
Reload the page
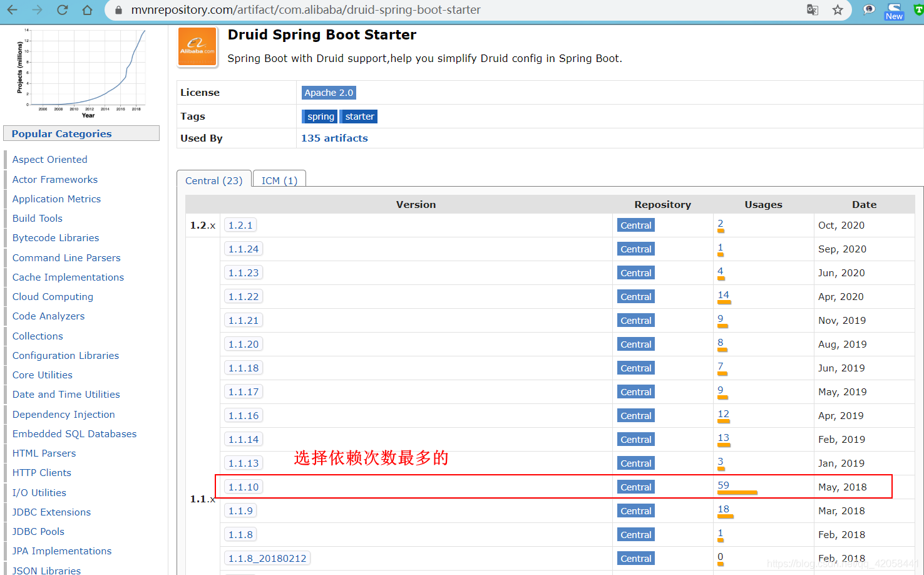click(62, 10)
